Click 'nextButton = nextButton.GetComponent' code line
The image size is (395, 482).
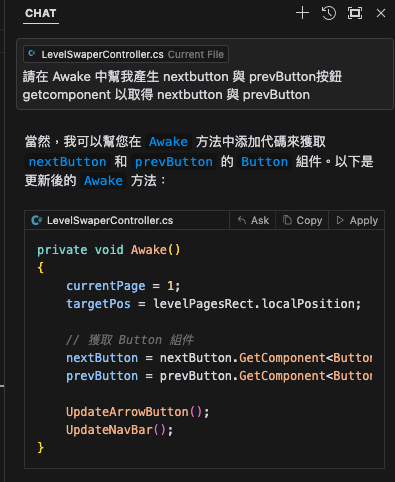click(x=219, y=358)
